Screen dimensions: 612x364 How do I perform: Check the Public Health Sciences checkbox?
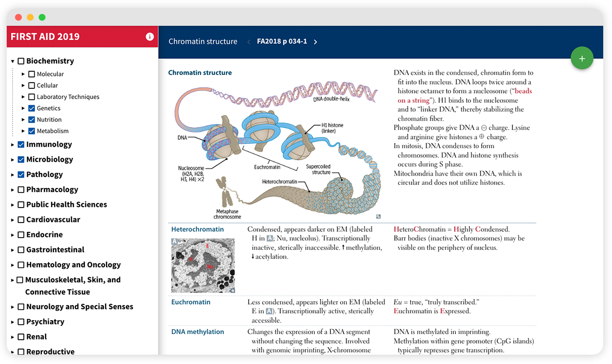pos(21,204)
